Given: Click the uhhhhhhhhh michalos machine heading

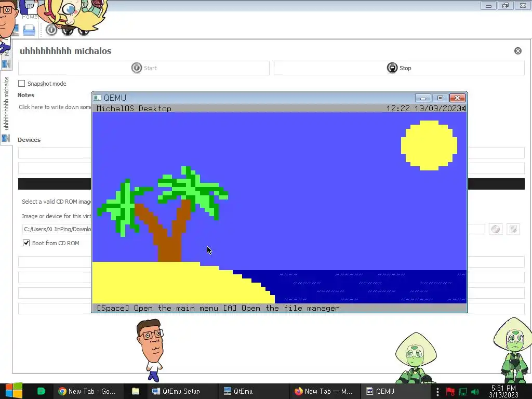Looking at the screenshot, I should [x=65, y=51].
